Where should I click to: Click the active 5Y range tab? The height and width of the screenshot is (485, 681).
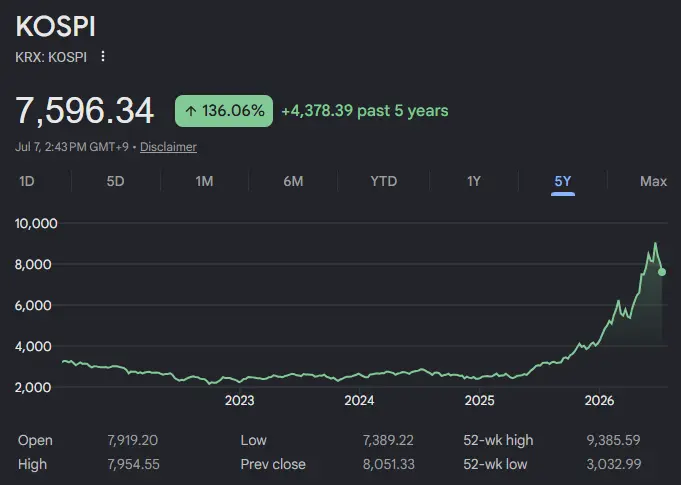(563, 181)
